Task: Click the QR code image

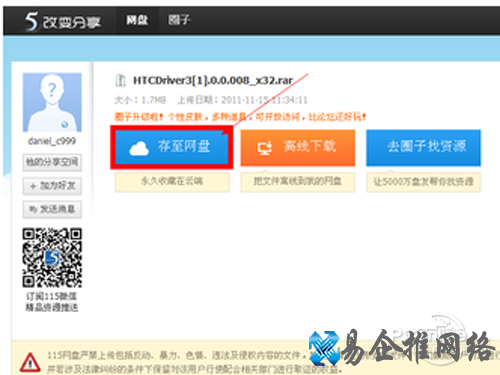Action: pos(52,257)
